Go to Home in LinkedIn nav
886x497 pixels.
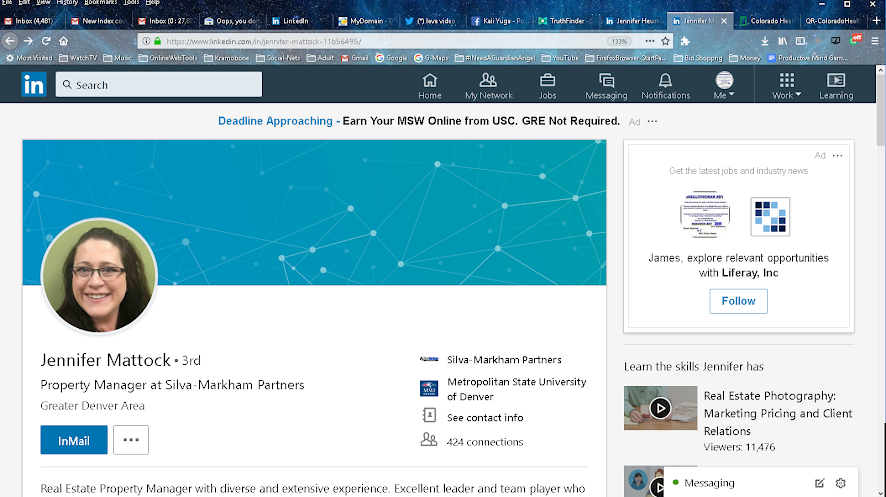click(x=429, y=86)
